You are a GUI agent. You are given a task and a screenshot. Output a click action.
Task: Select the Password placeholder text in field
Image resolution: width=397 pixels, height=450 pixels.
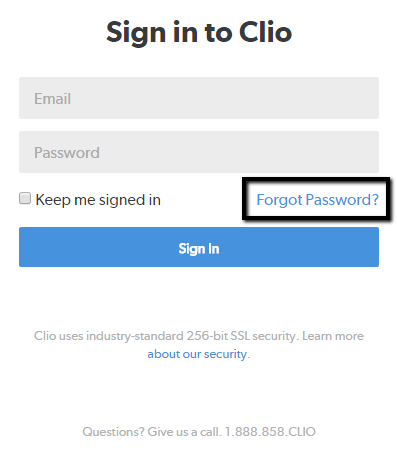[67, 153]
